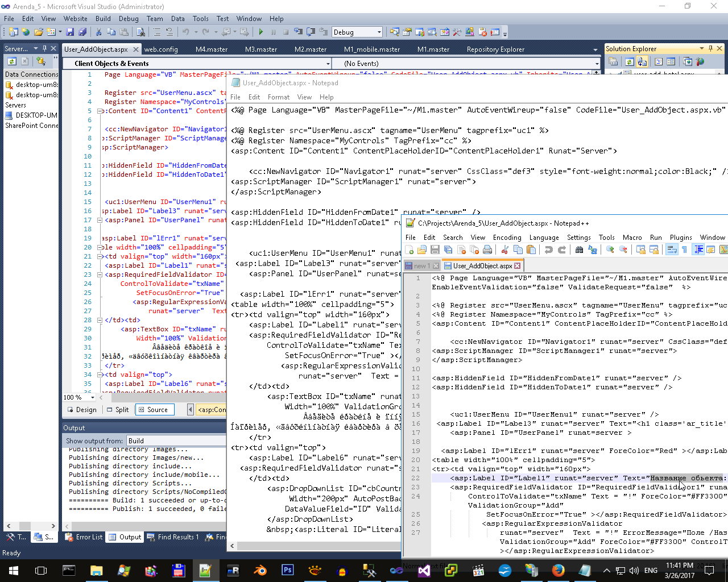Screen dimensions: 728x582
Task: Switch to the web.config tab
Action: pos(161,49)
